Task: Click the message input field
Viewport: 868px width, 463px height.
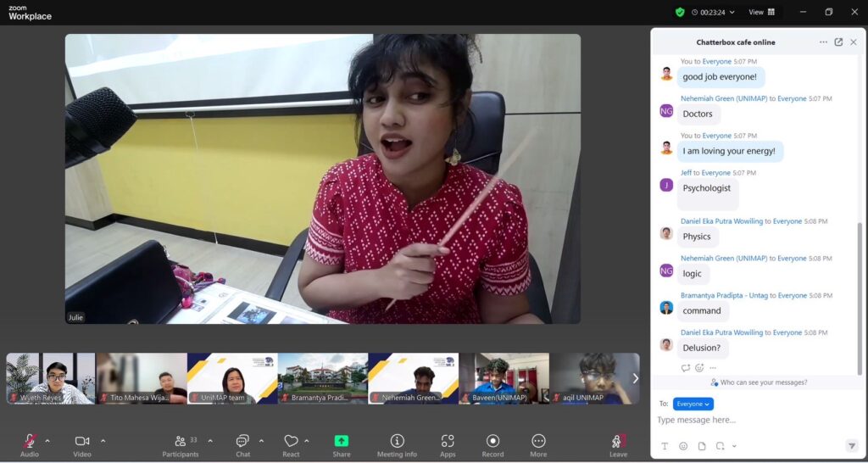Action: click(x=755, y=421)
